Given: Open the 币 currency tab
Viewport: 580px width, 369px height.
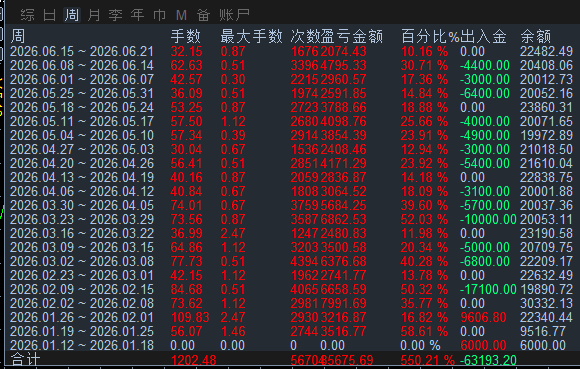Looking at the screenshot, I should tap(159, 15).
